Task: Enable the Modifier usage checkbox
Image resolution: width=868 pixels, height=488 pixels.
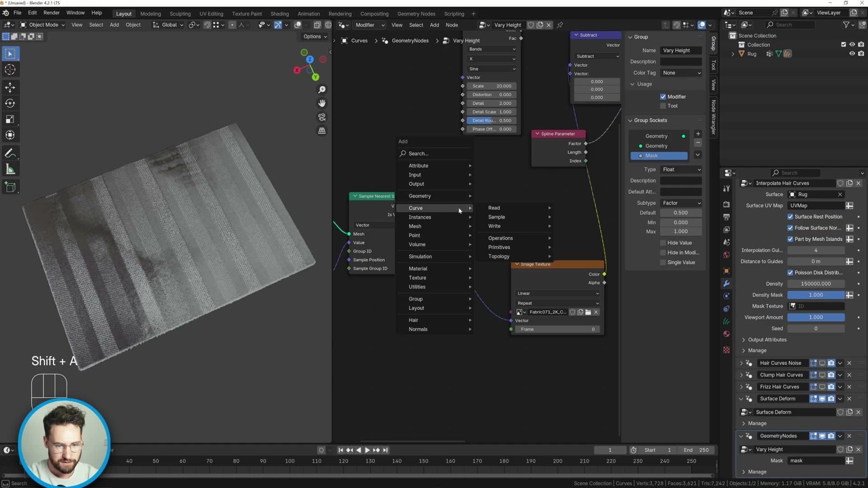Action: pos(663,97)
